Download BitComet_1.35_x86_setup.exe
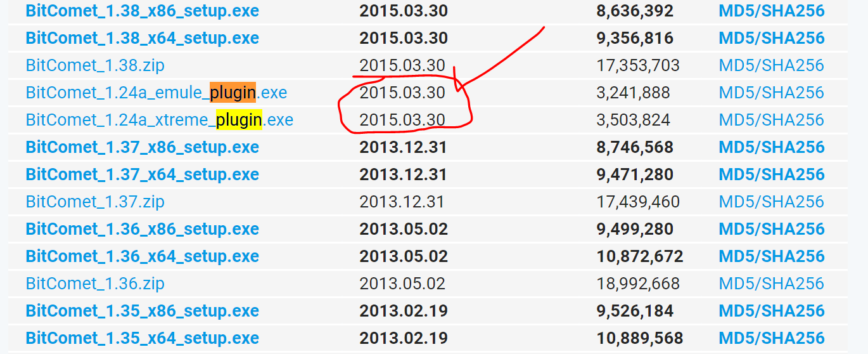The width and height of the screenshot is (868, 354). 143,311
